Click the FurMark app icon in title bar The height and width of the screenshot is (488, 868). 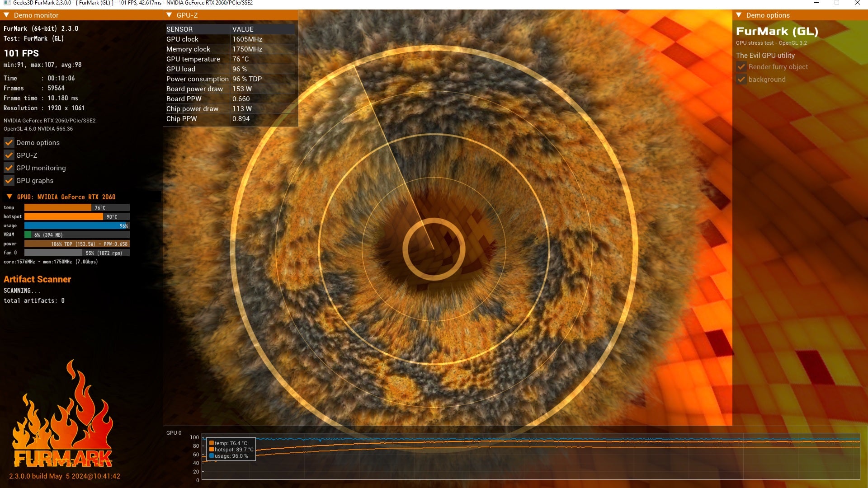(7, 3)
